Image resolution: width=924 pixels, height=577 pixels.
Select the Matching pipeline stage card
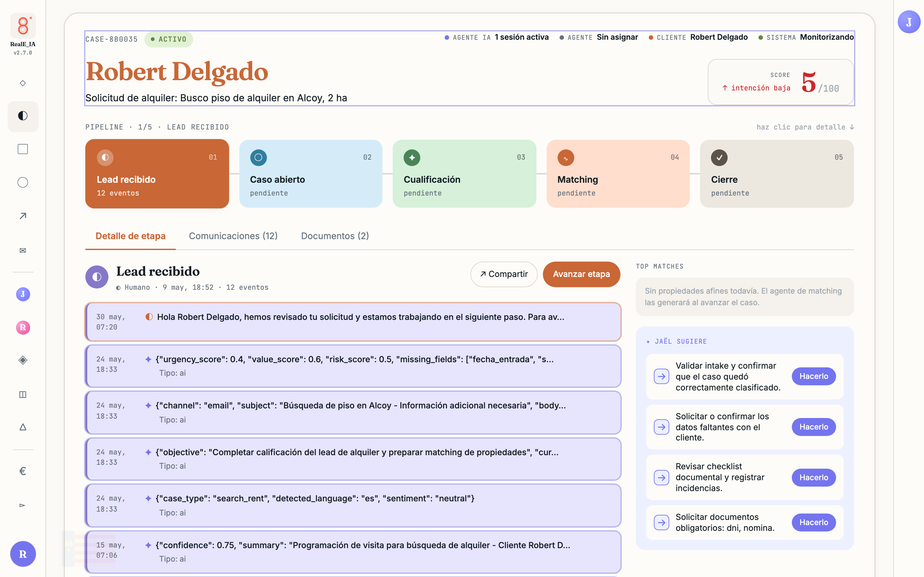618,174
